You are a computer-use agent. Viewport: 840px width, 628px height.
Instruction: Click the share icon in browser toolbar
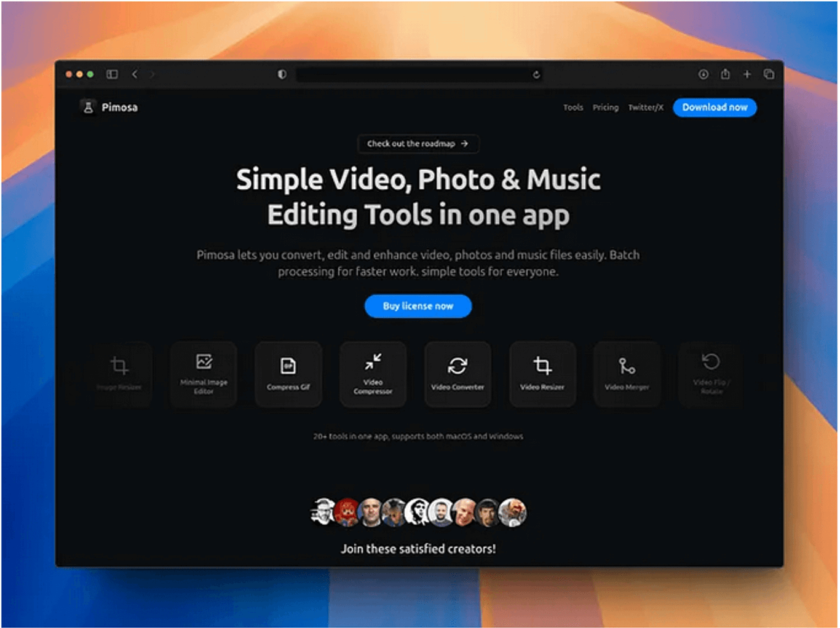(x=725, y=74)
